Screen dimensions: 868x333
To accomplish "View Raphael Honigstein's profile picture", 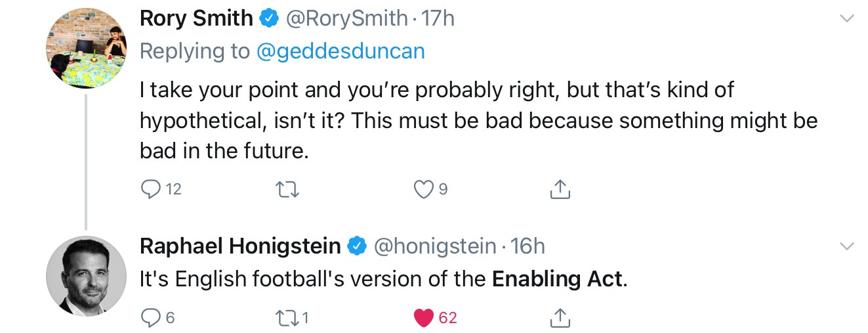I will point(86,275).
